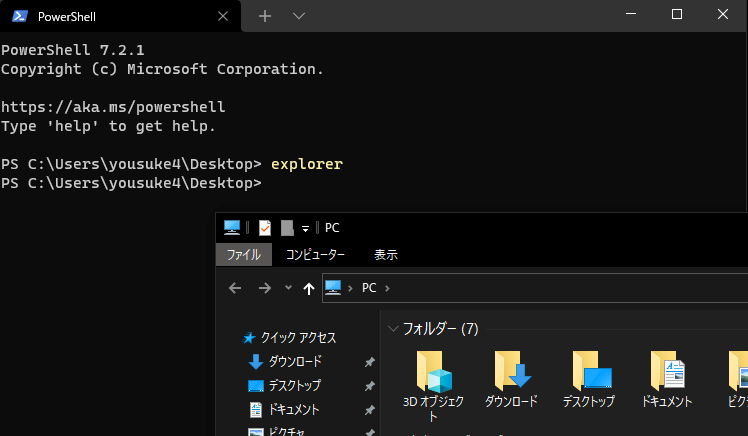Viewport: 748px width, 436px height.
Task: Open a new terminal tab
Action: coord(265,16)
